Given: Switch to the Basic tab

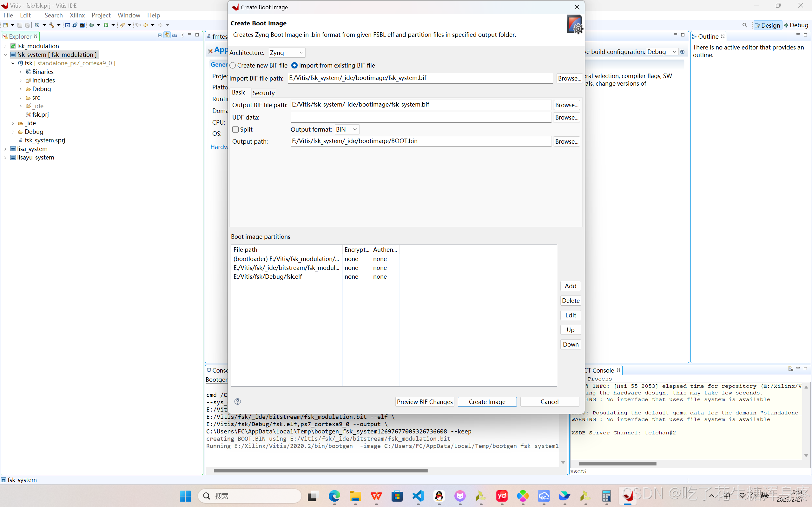Looking at the screenshot, I should point(239,93).
